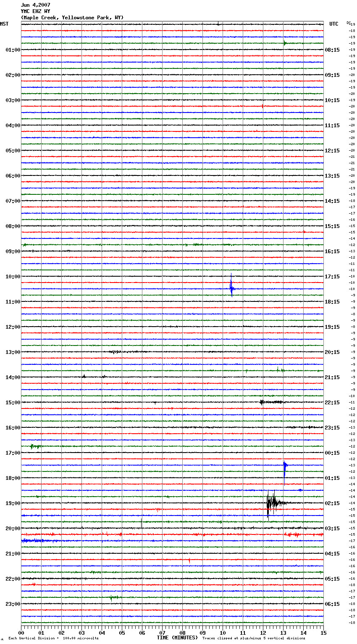This screenshot has height=644, width=357.
Task: Select the 06:00 MST row label
Action: pyautogui.click(x=13, y=176)
